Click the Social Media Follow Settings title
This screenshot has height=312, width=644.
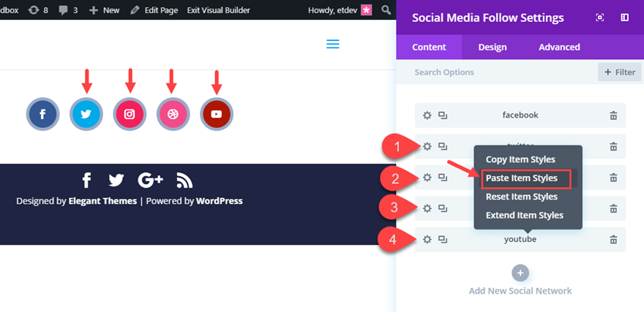click(488, 18)
